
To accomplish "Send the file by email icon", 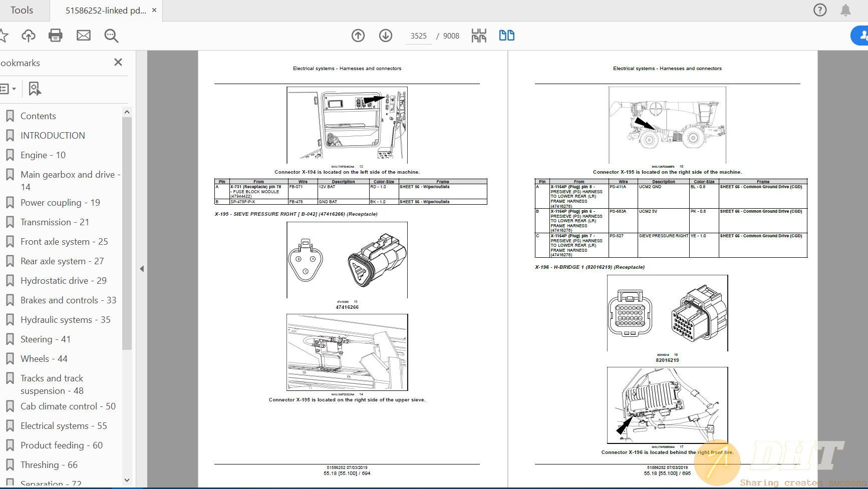I will [84, 36].
